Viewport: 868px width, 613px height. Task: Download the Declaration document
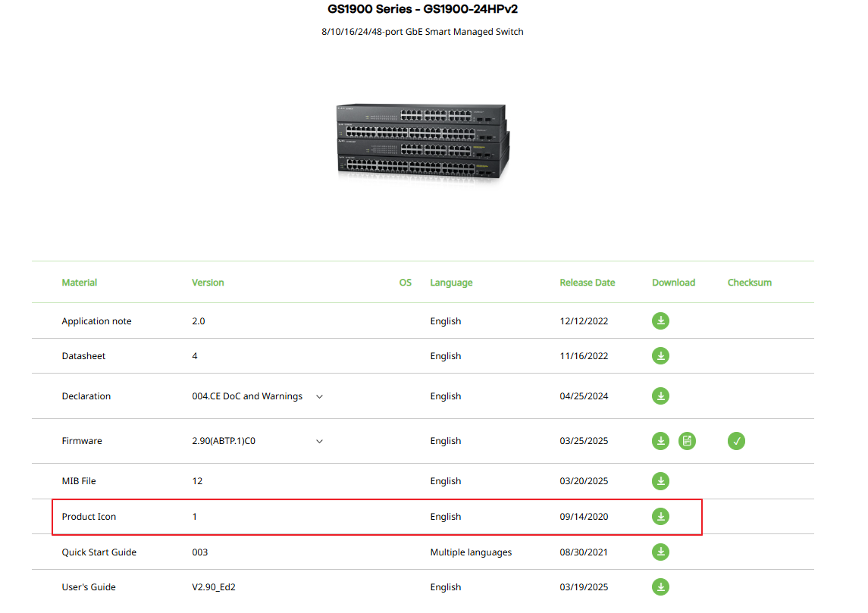click(x=660, y=396)
